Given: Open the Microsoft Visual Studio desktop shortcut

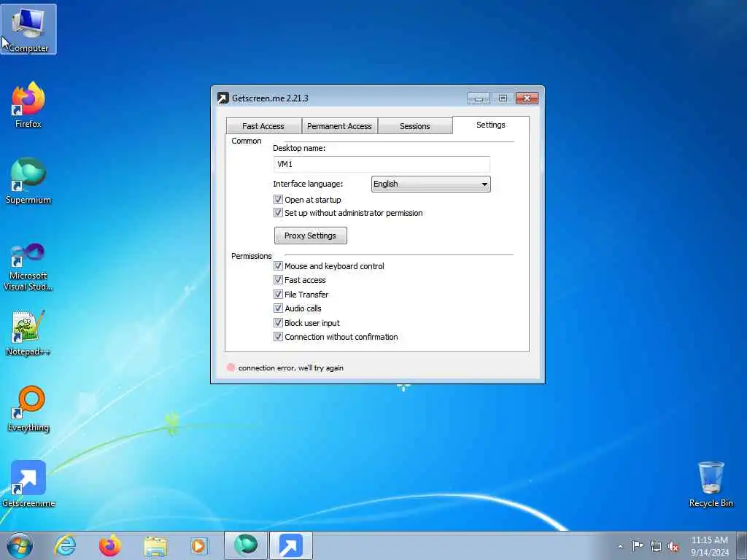Looking at the screenshot, I should pyautogui.click(x=28, y=267).
